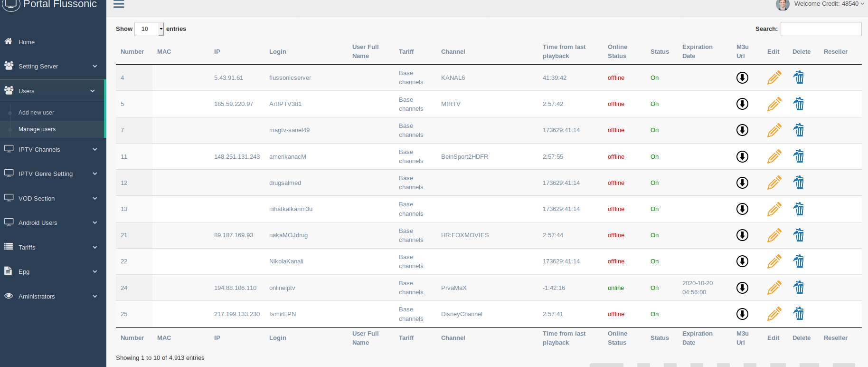Edit user nakaMOJdrug
Image resolution: width=868 pixels, height=367 pixels.
pyautogui.click(x=774, y=235)
